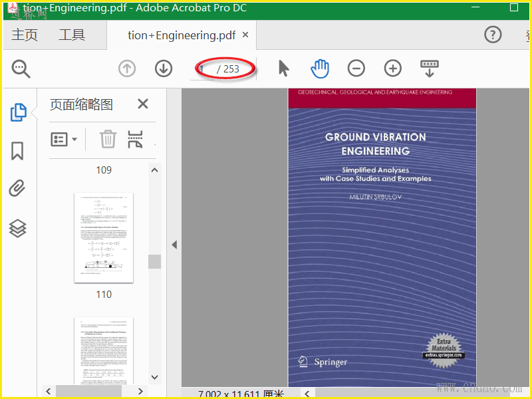Viewport: 532px width, 399px height.
Task: Click thumbnail panel scroll up arrow
Action: click(154, 170)
